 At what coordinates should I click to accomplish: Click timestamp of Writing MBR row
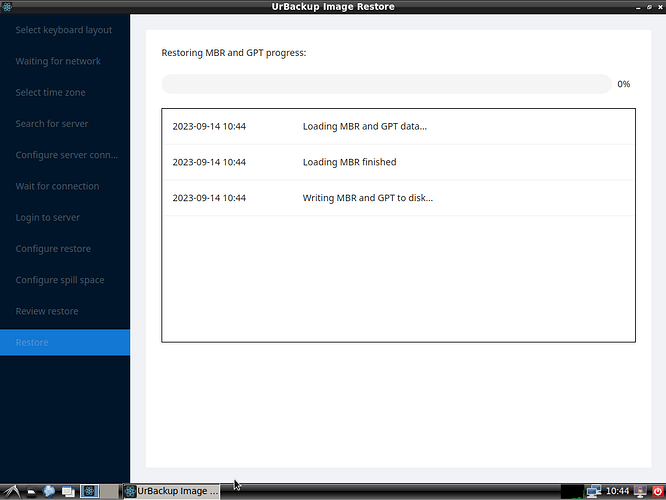tap(209, 198)
